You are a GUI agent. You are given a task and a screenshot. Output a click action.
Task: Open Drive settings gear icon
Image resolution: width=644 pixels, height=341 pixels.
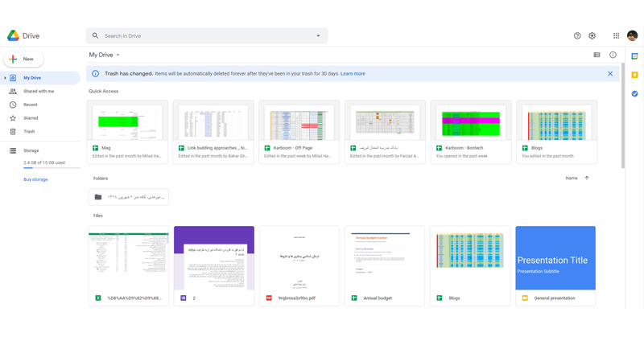pyautogui.click(x=592, y=36)
